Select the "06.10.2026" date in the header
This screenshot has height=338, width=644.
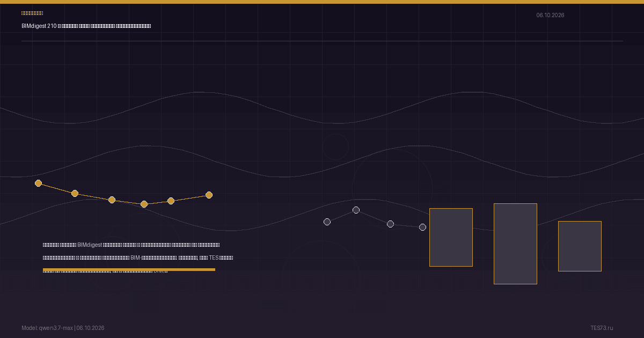pos(550,15)
